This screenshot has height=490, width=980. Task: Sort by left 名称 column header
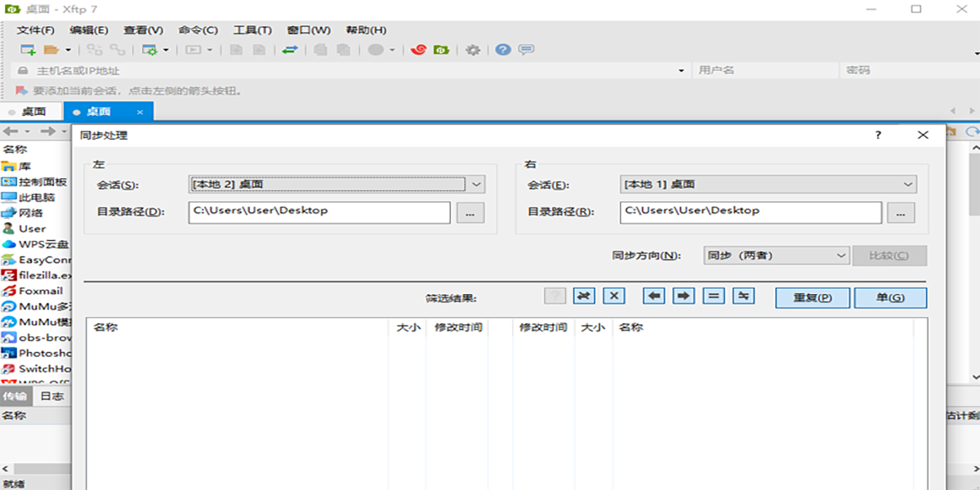238,327
